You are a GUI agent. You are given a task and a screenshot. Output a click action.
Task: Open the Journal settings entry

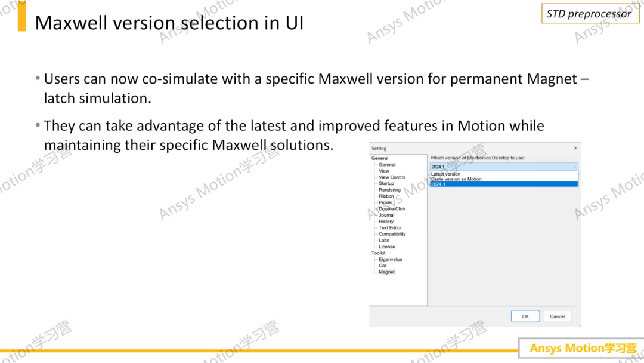point(386,215)
